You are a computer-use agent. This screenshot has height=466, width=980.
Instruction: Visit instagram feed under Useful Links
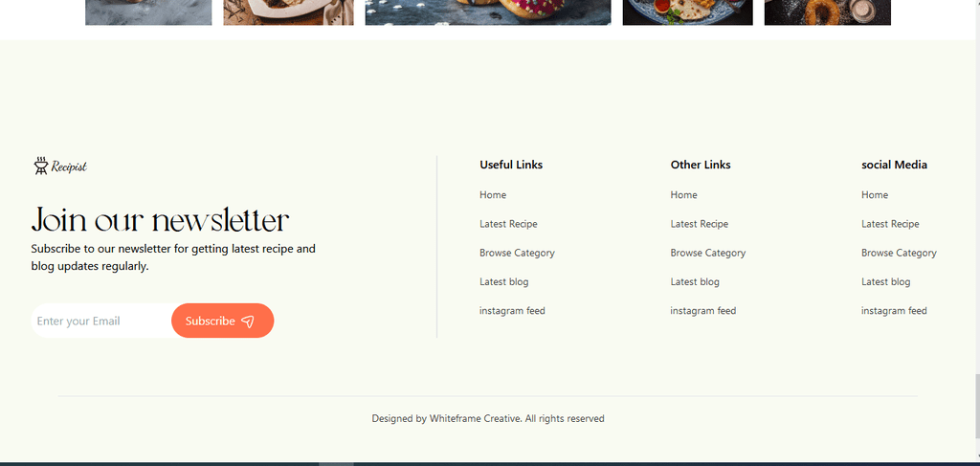(512, 310)
